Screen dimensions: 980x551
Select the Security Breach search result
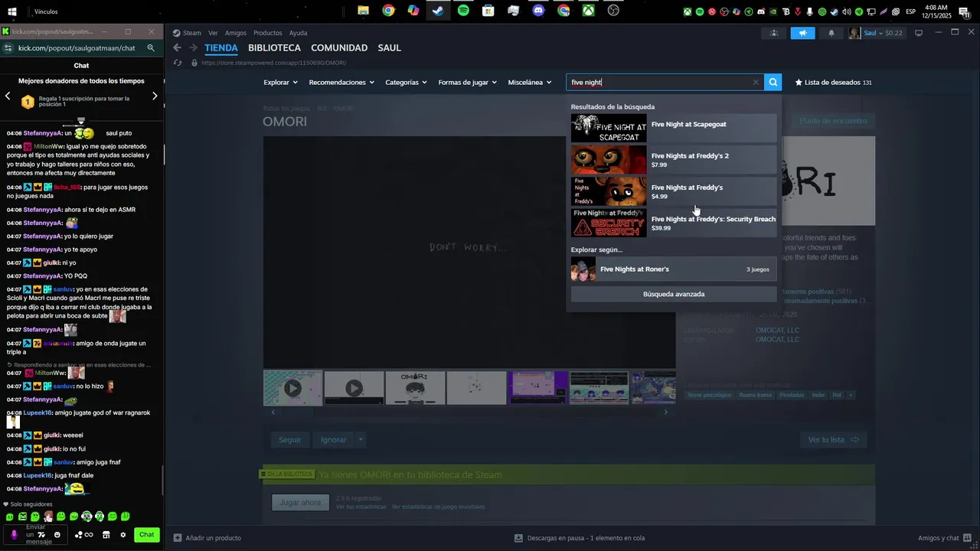[x=674, y=223]
